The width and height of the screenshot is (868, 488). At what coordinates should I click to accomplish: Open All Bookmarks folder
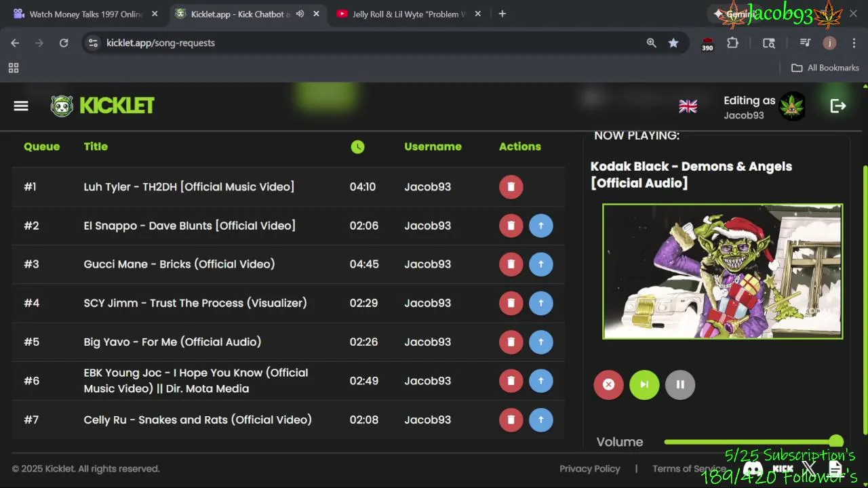pos(825,68)
